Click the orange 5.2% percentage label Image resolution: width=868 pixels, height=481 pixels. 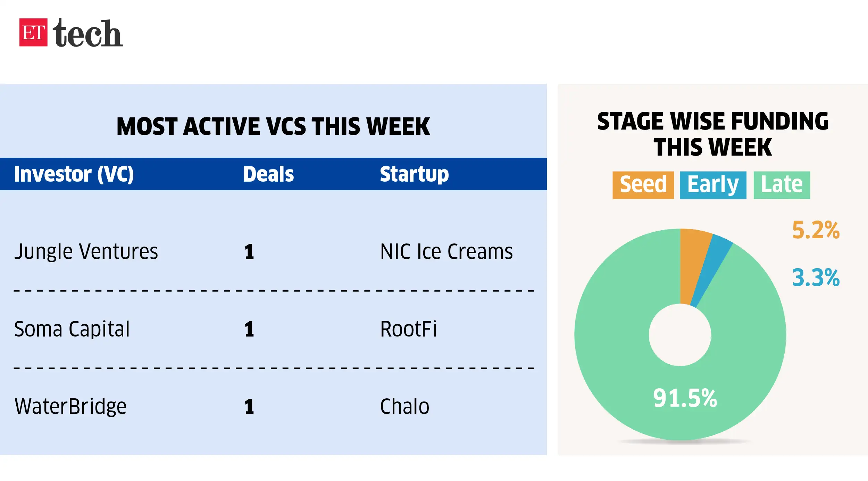pos(816,230)
